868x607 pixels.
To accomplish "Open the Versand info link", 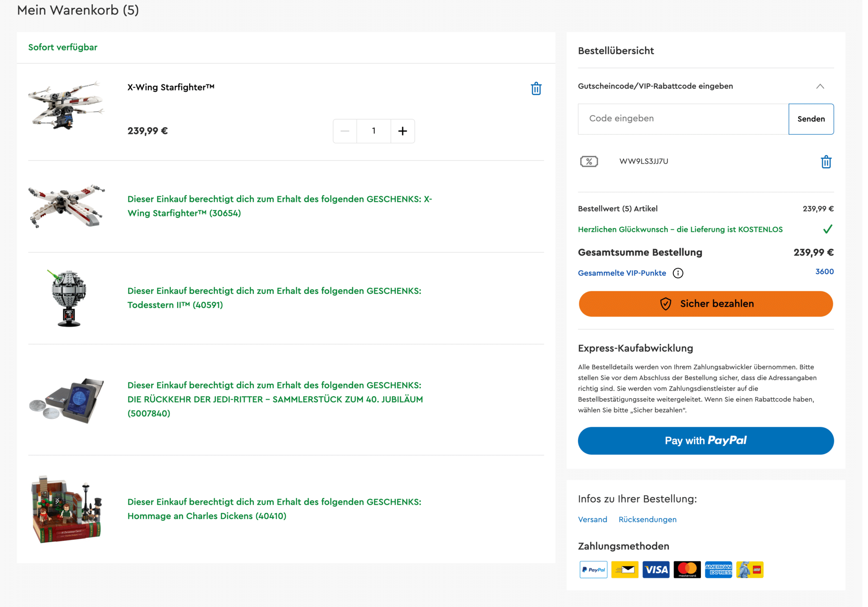I will 593,519.
